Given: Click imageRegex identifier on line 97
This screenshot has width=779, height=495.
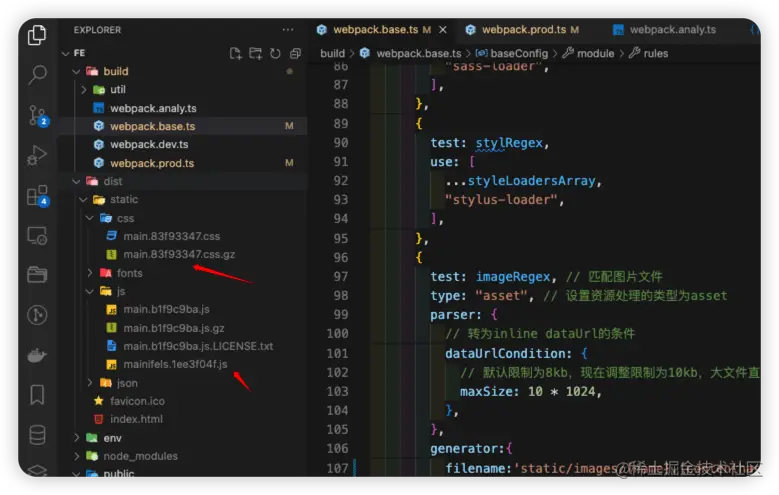Looking at the screenshot, I should pos(513,277).
